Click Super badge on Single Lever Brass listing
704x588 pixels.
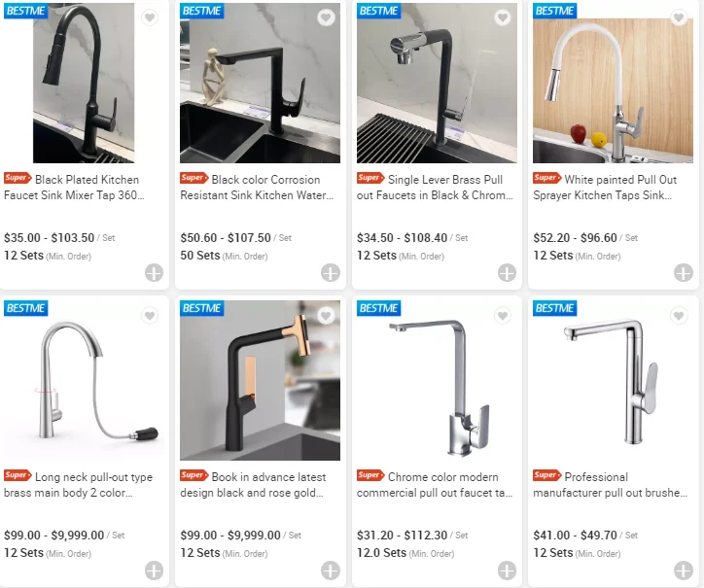370,178
